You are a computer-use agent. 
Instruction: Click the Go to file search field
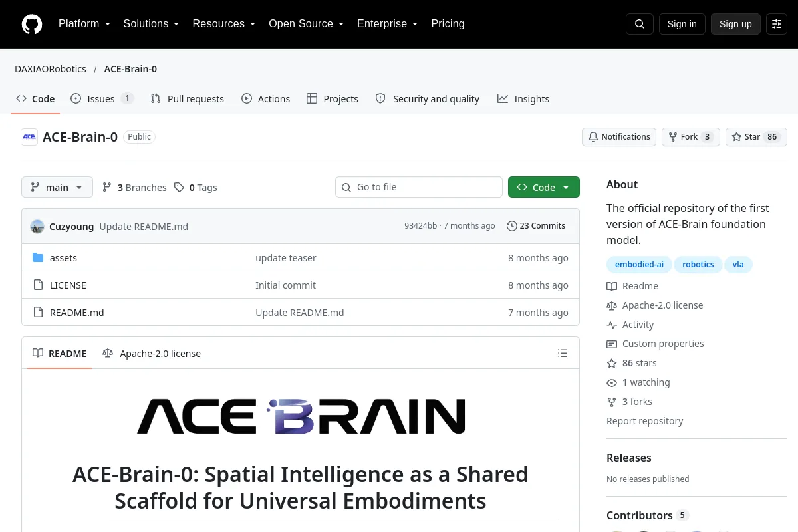pyautogui.click(x=419, y=188)
